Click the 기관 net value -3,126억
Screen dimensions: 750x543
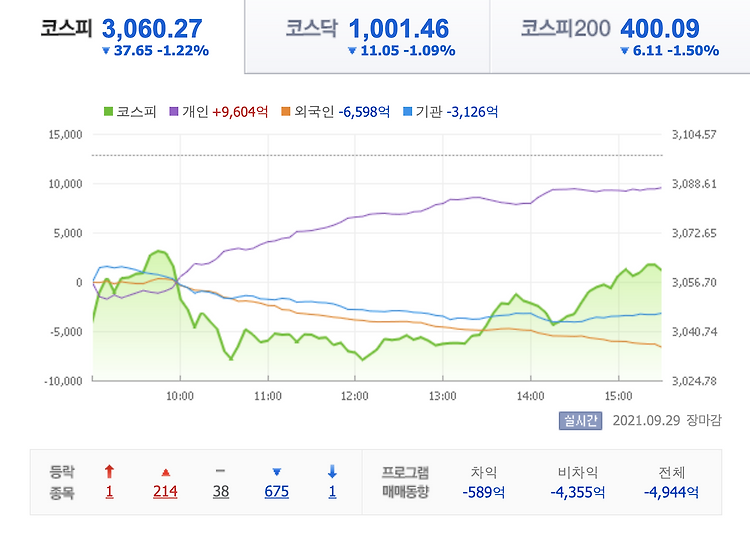click(473, 112)
